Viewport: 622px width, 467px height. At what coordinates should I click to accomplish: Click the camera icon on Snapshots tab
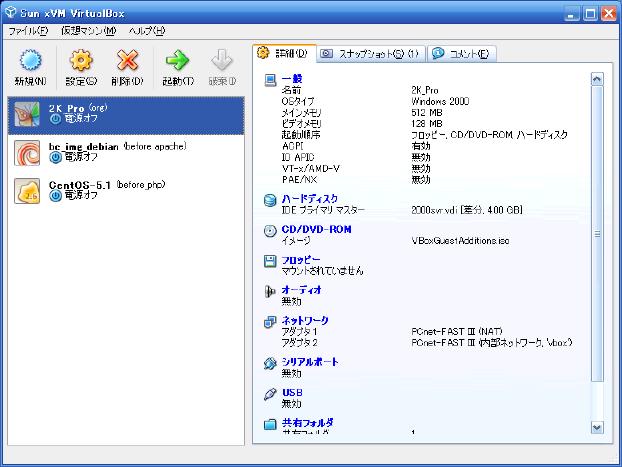(x=326, y=53)
